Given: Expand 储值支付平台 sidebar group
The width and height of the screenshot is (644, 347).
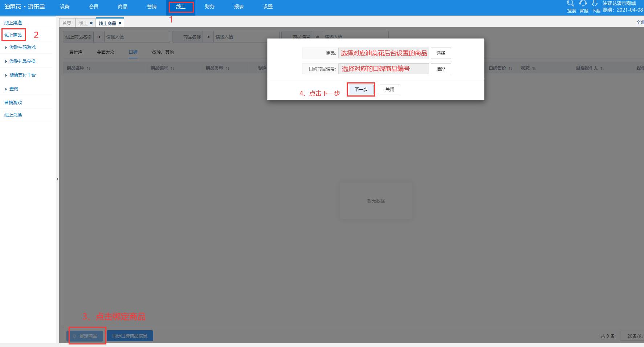Looking at the screenshot, I should [x=23, y=75].
